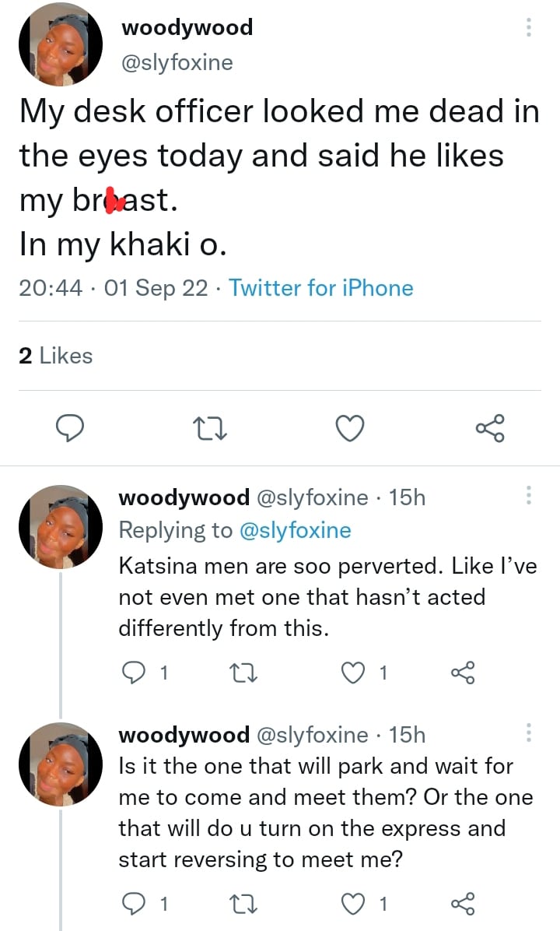Image resolution: width=560 pixels, height=931 pixels.
Task: Open the @slyfoxine mention in Replying to
Action: (295, 530)
